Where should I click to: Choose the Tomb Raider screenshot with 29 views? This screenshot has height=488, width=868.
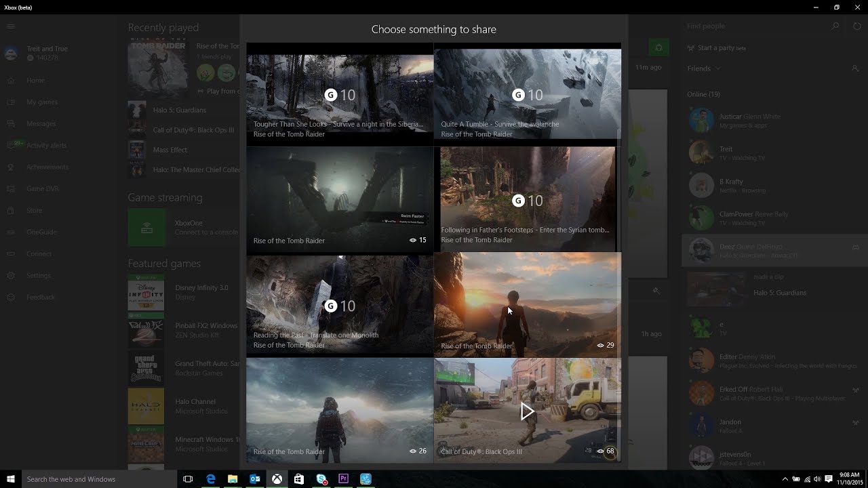pos(528,306)
